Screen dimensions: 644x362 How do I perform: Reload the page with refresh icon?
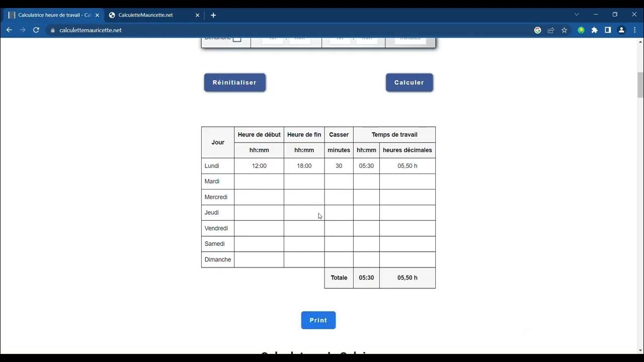pos(36,30)
